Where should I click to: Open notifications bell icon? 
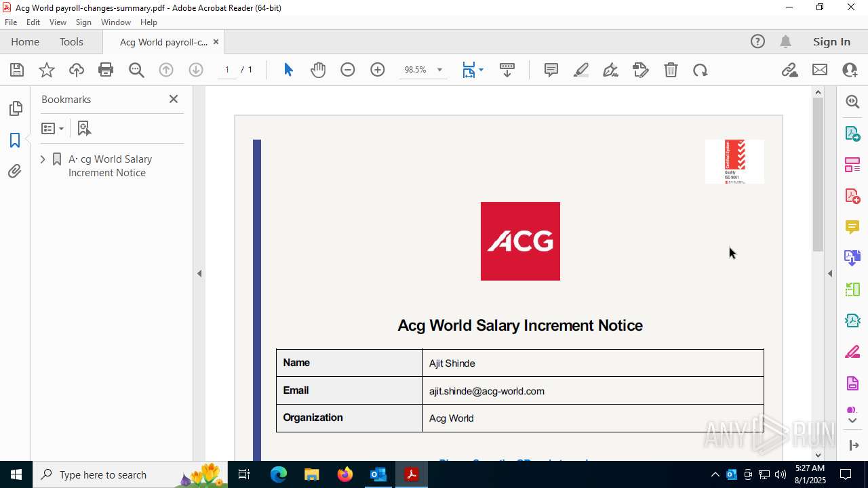coord(785,42)
